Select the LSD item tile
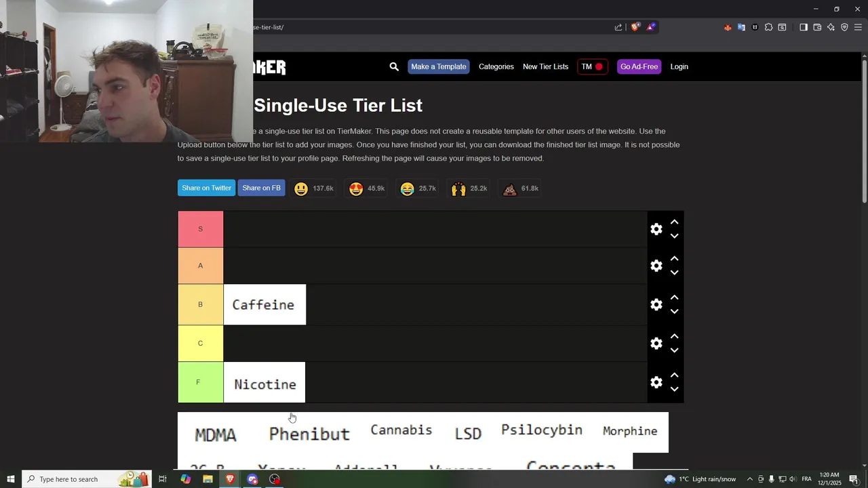Image resolution: width=868 pixels, height=488 pixels. click(x=468, y=433)
